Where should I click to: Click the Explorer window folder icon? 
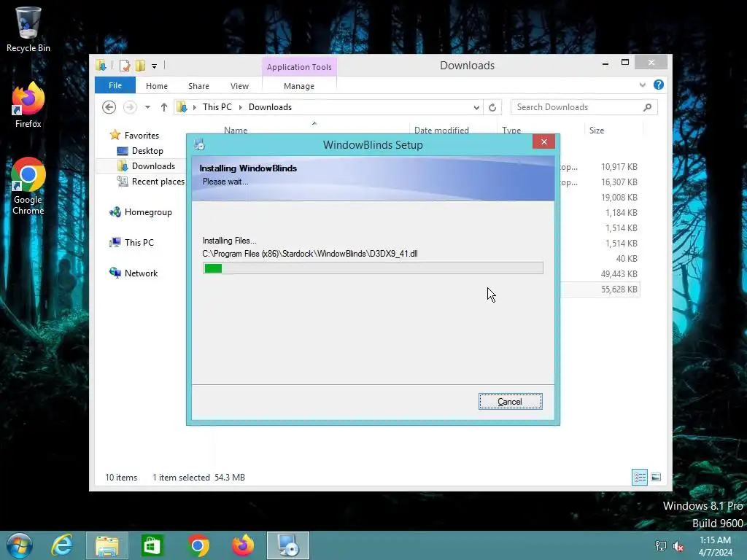point(101,65)
